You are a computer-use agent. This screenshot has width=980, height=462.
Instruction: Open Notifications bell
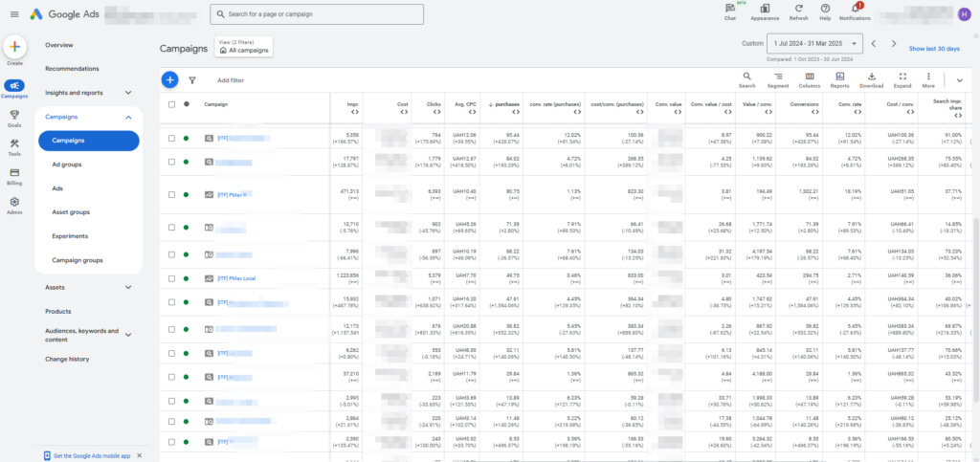pyautogui.click(x=855, y=11)
